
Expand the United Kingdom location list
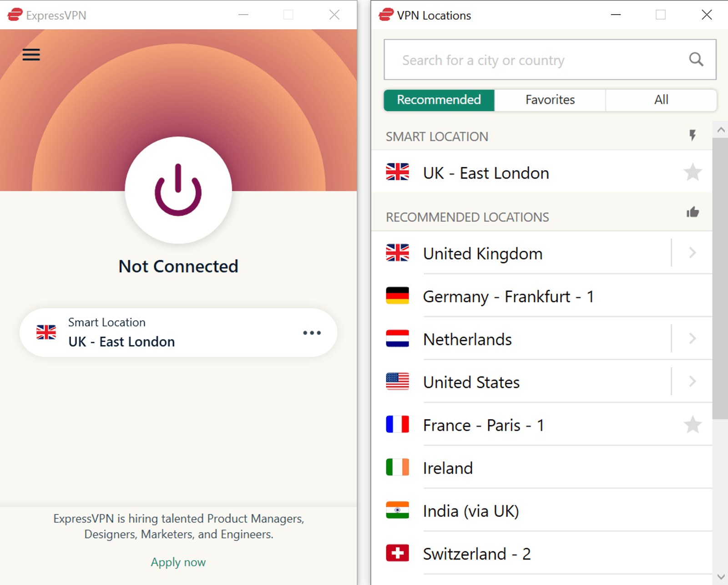coord(693,253)
